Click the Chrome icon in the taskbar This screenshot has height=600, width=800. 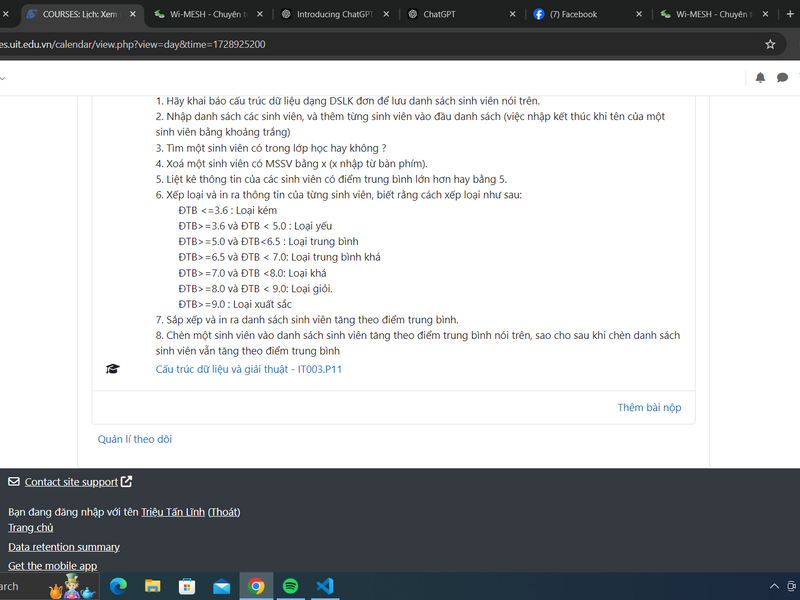pos(256,586)
